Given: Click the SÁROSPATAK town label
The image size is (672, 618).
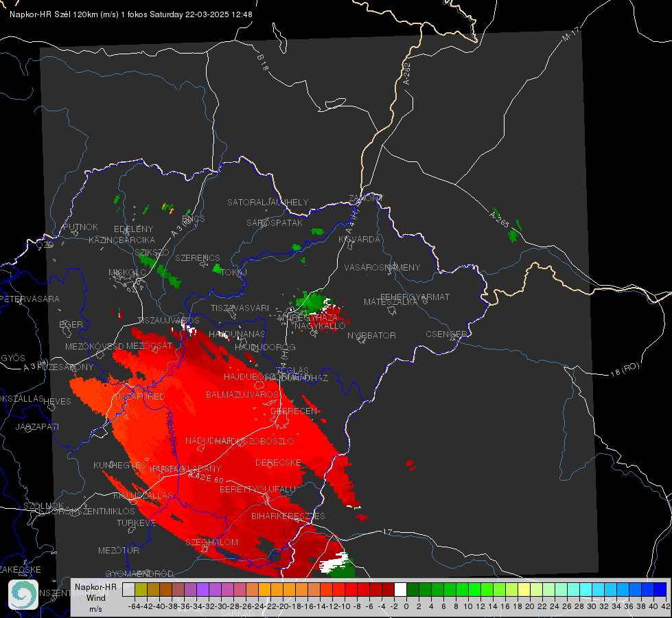Looking at the screenshot, I should (275, 222).
